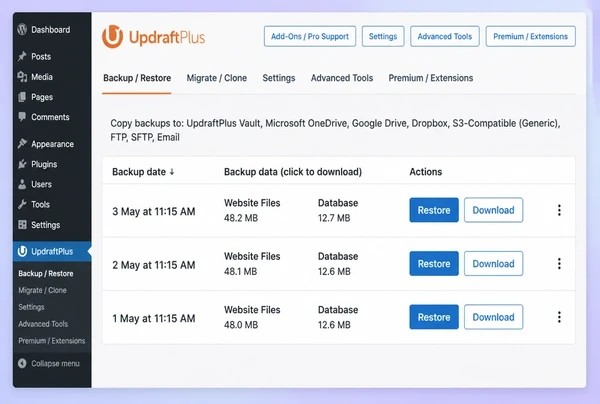
Task: Open more options for 2 May backup
Action: pyautogui.click(x=559, y=264)
